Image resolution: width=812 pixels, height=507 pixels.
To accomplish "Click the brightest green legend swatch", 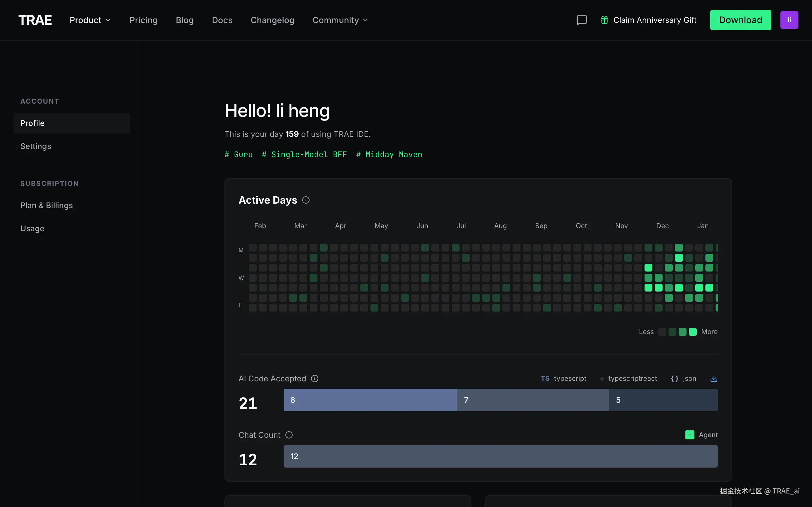I will pos(692,332).
